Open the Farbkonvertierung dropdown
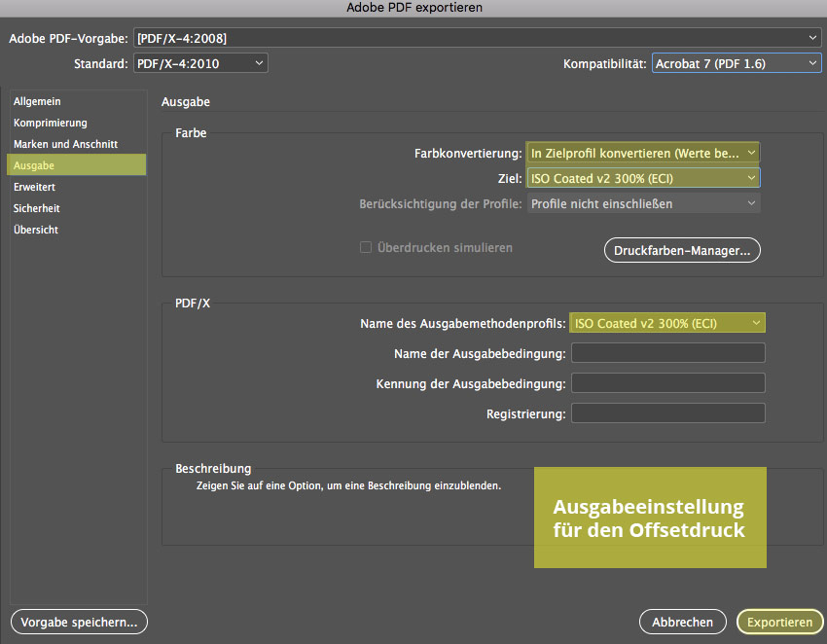Image resolution: width=827 pixels, height=644 pixels. click(x=643, y=153)
